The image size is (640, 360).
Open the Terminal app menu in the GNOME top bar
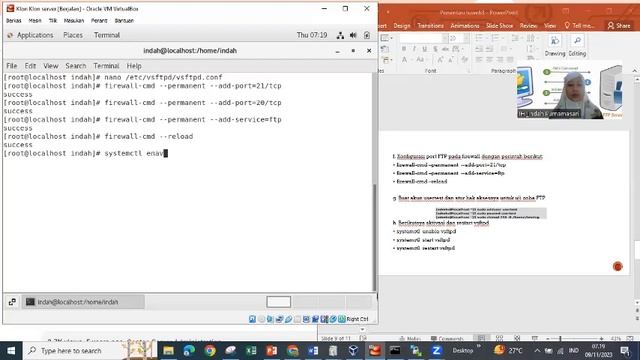click(x=107, y=35)
